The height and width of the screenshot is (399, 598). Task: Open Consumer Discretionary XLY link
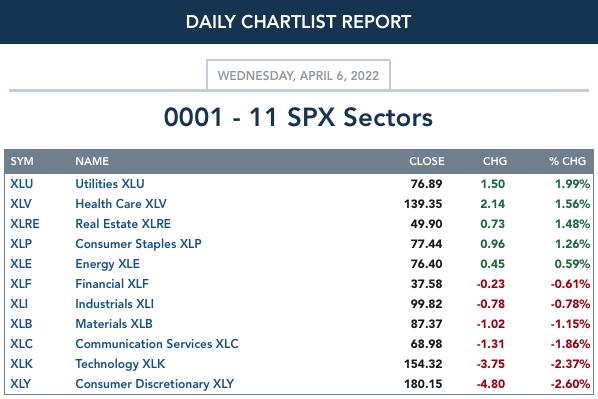tap(155, 384)
